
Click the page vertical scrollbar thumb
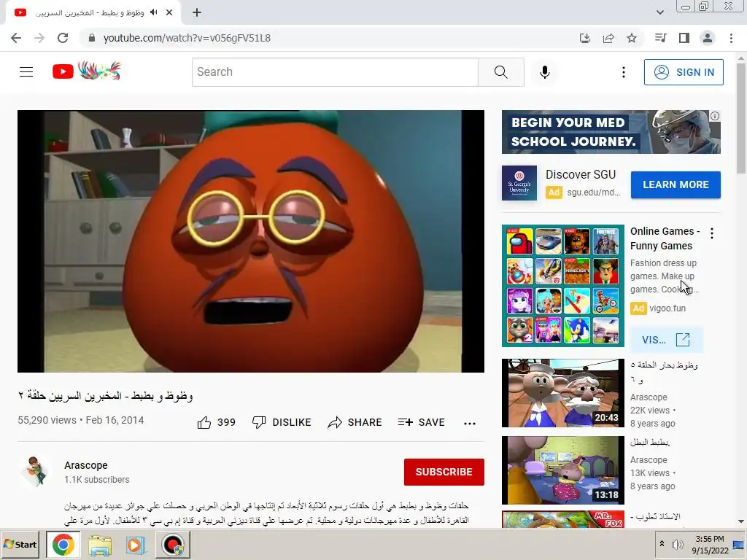pyautogui.click(x=741, y=117)
